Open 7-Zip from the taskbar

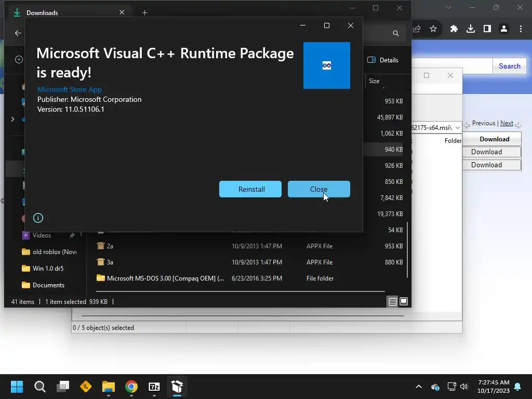pos(154,387)
